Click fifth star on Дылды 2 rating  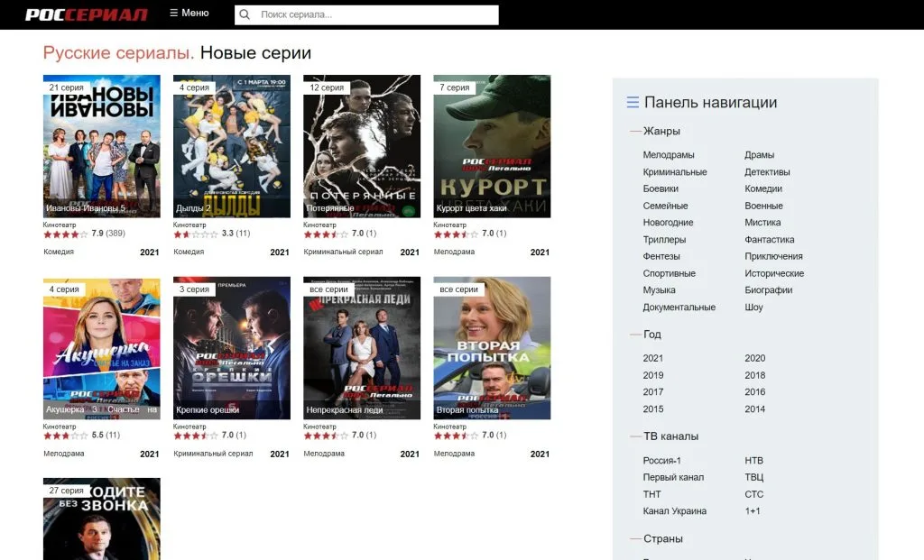[212, 232]
